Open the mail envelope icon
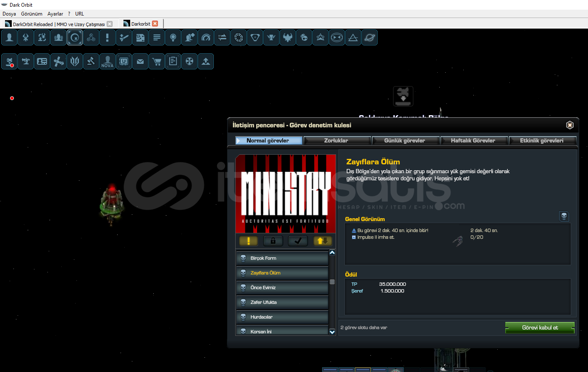 pos(140,61)
